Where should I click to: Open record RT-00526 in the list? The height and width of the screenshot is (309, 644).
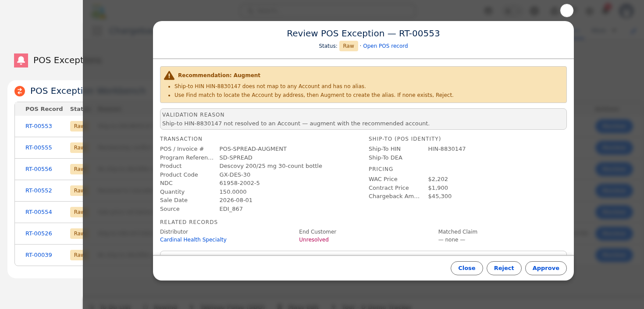39,234
